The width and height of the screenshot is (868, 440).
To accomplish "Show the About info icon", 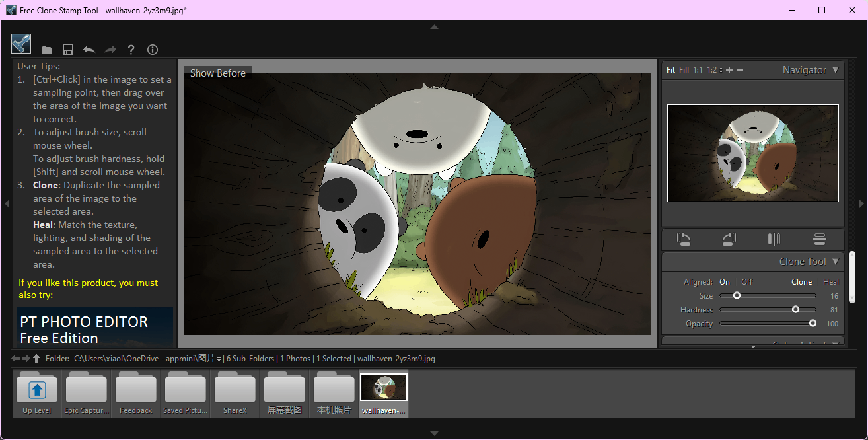I will coord(153,50).
